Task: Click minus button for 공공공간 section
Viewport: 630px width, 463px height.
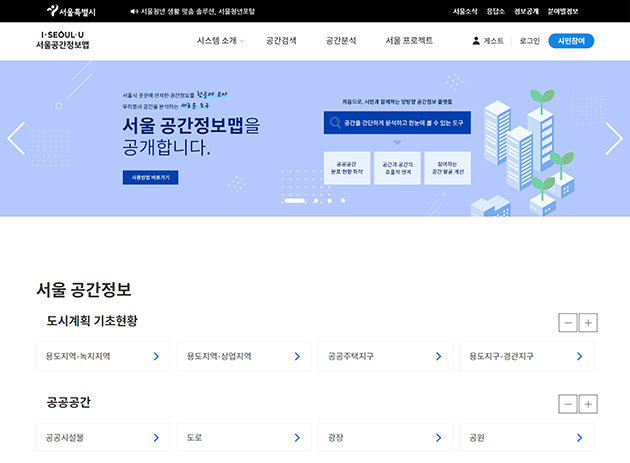Action: 568,404
